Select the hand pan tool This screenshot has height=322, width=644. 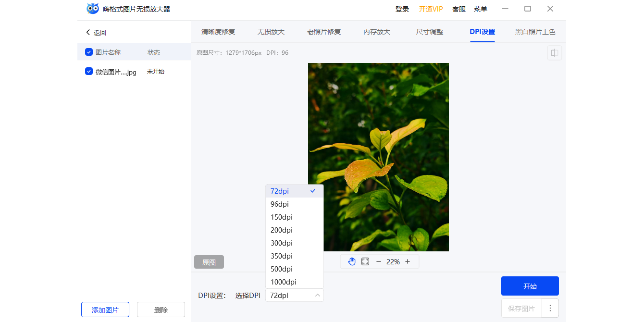(x=352, y=261)
